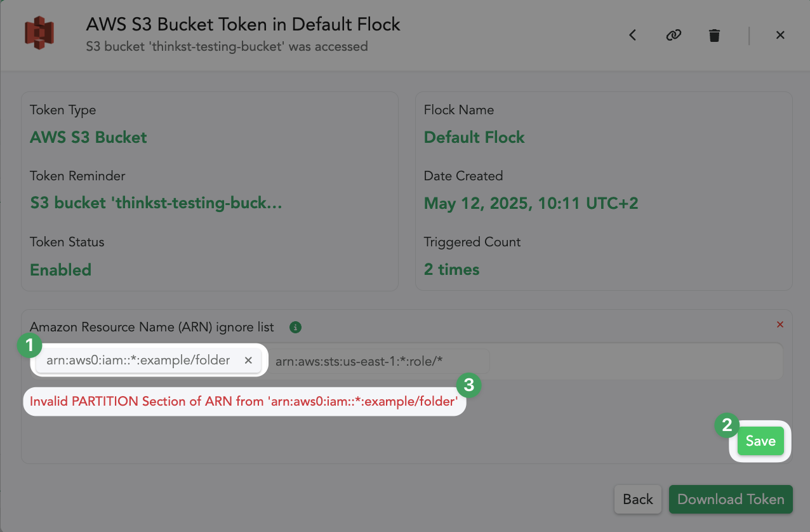Click the Download Token button
This screenshot has width=810, height=532.
[x=731, y=500]
